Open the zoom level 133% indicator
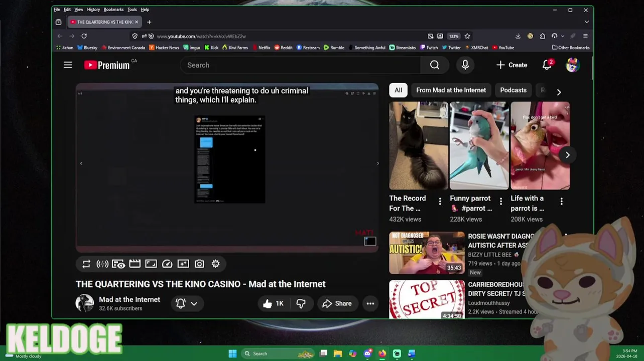Viewport: 644px width, 361px height. (454, 36)
